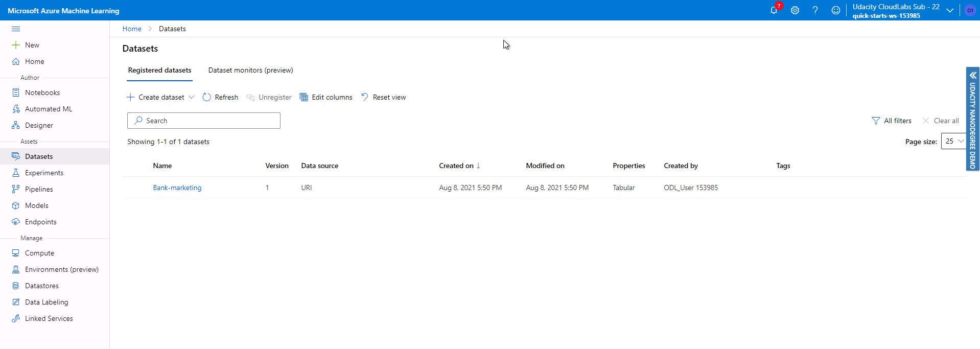Open notifications bell icon
Image resolution: width=980 pixels, height=349 pixels.
pos(774,10)
